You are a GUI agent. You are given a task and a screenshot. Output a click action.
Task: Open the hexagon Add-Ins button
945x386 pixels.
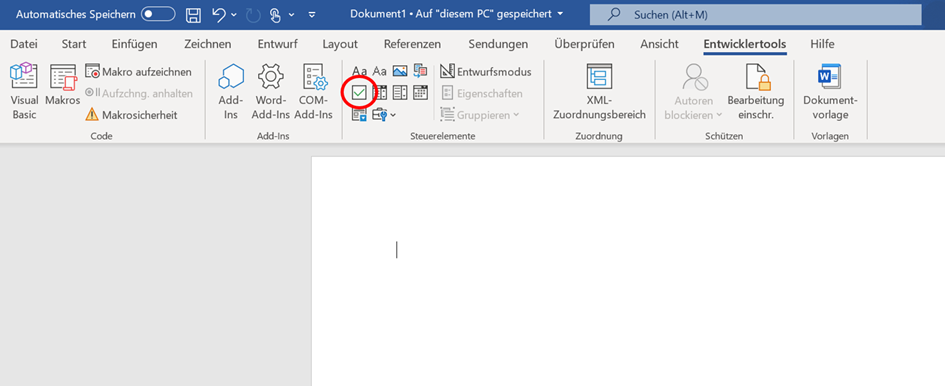(231, 92)
